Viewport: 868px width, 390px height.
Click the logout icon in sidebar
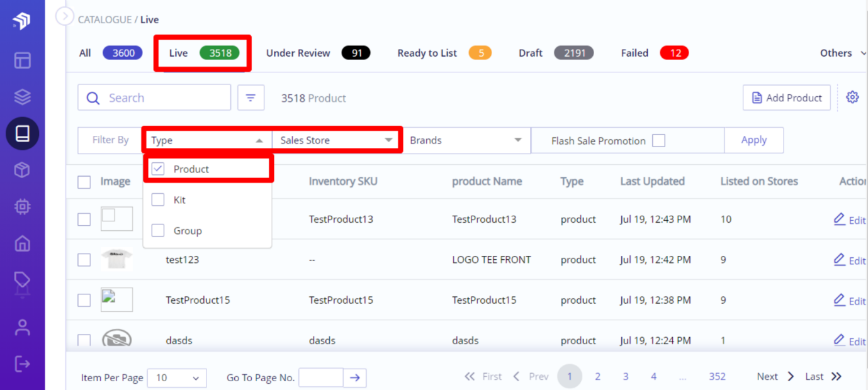tap(22, 364)
